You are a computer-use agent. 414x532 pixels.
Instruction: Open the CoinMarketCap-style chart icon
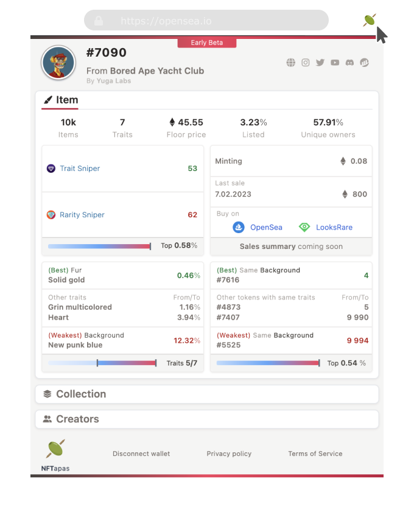tap(365, 63)
